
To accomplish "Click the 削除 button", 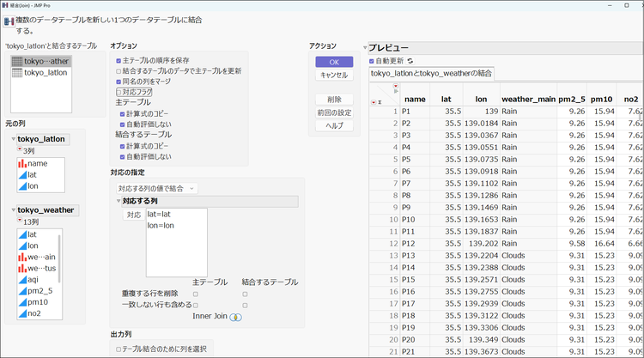I will 334,100.
